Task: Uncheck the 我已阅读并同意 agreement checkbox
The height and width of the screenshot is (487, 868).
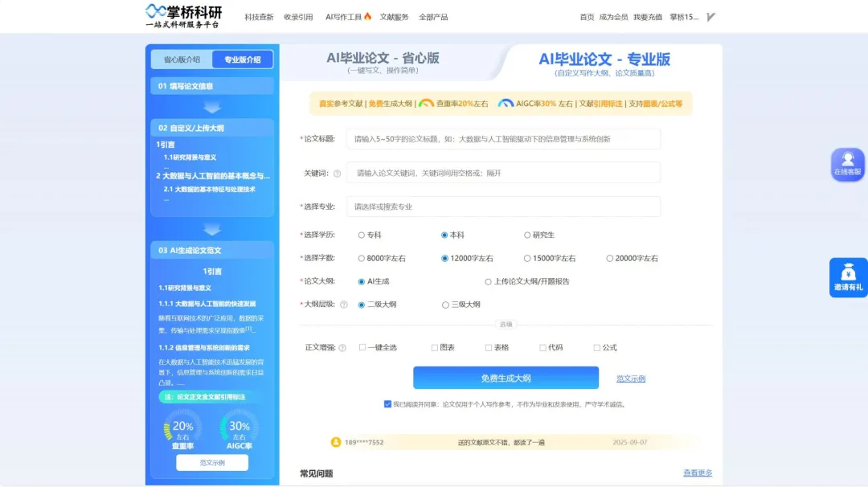Action: tap(387, 404)
